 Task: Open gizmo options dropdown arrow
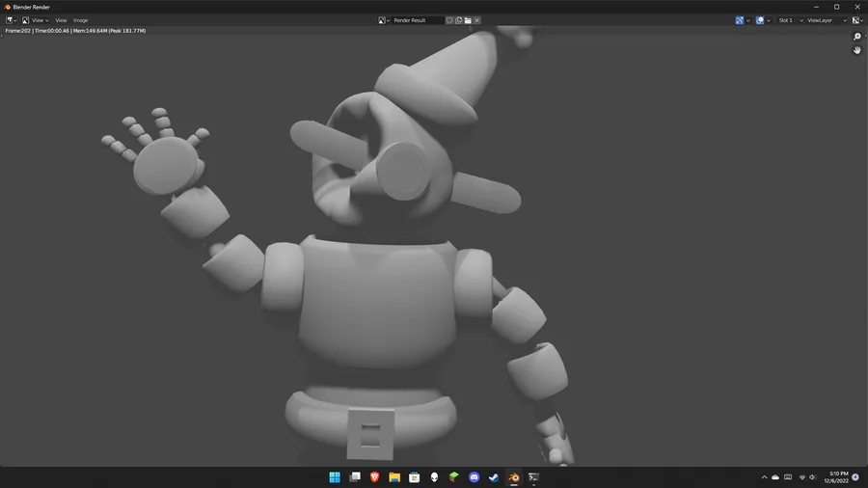click(x=748, y=20)
